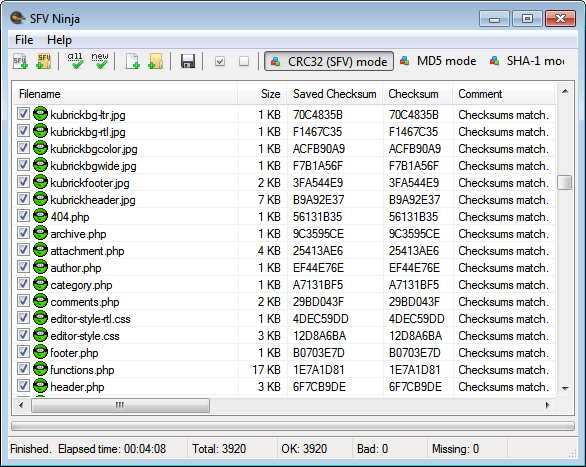586x467 pixels.
Task: Sort by Filename column header
Action: tap(125, 94)
